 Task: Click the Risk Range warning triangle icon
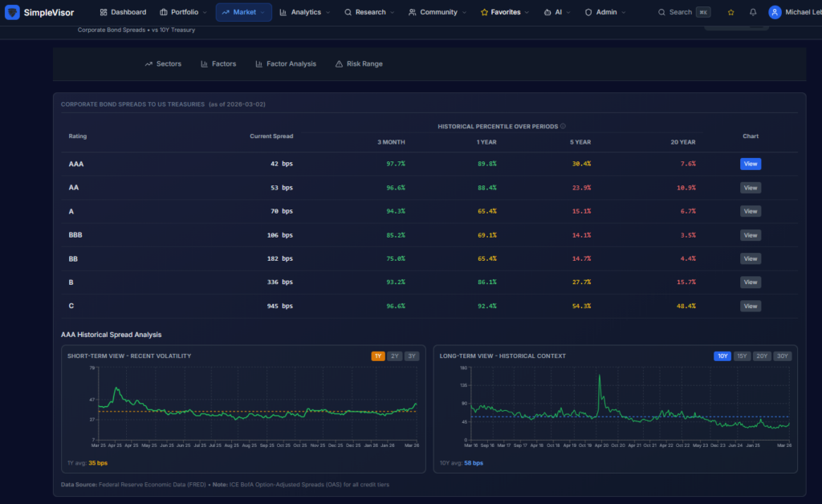pyautogui.click(x=340, y=63)
